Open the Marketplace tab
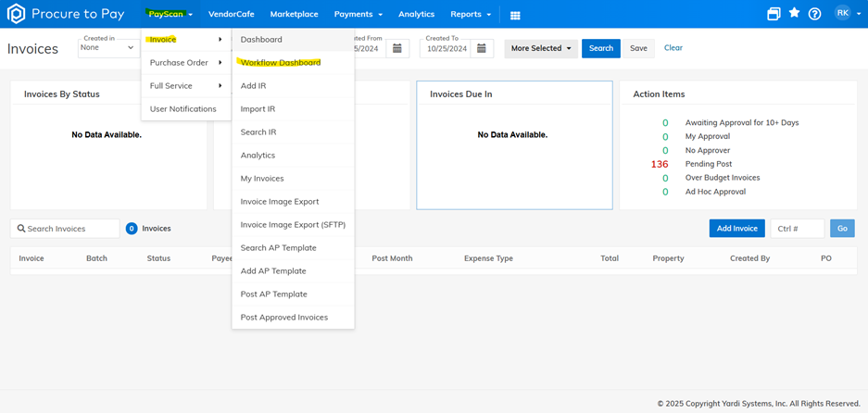 click(x=294, y=15)
